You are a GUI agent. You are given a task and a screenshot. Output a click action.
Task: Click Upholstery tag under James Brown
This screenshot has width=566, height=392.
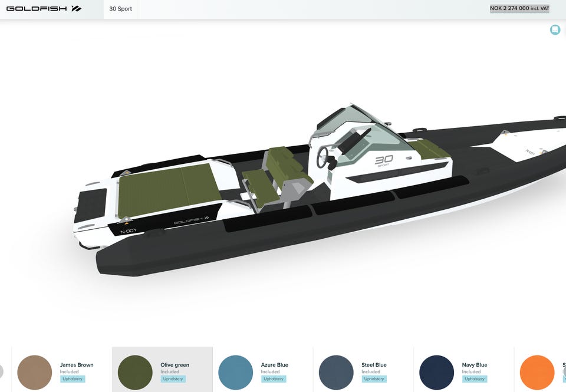point(73,379)
